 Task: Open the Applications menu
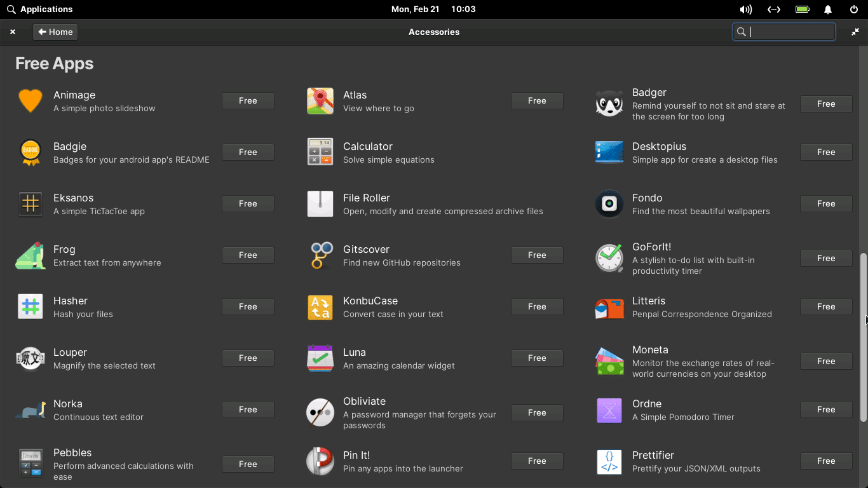click(x=39, y=9)
